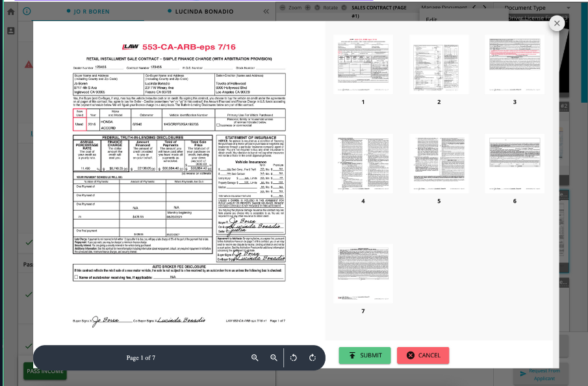
Task: Select the page 7 thumbnail
Action: (x=363, y=273)
